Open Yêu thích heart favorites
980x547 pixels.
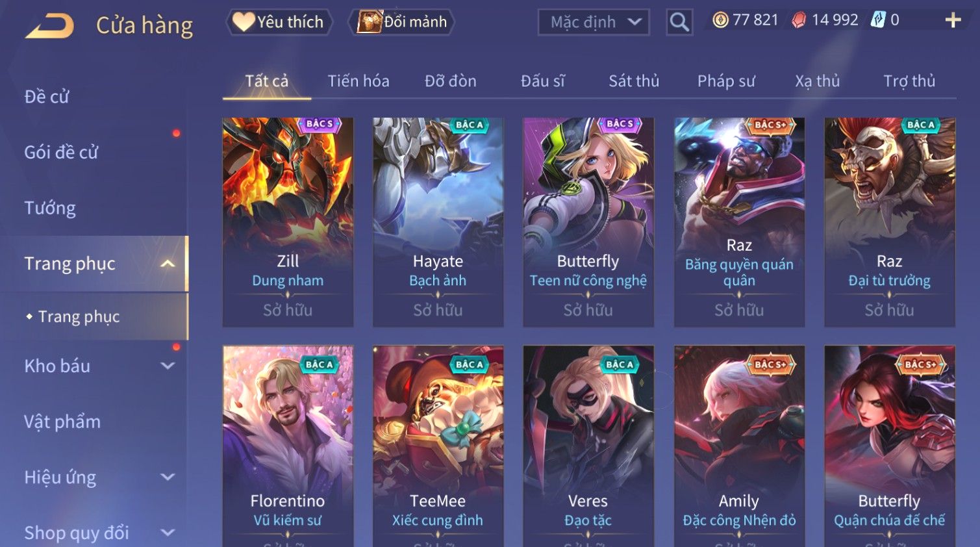coord(279,22)
